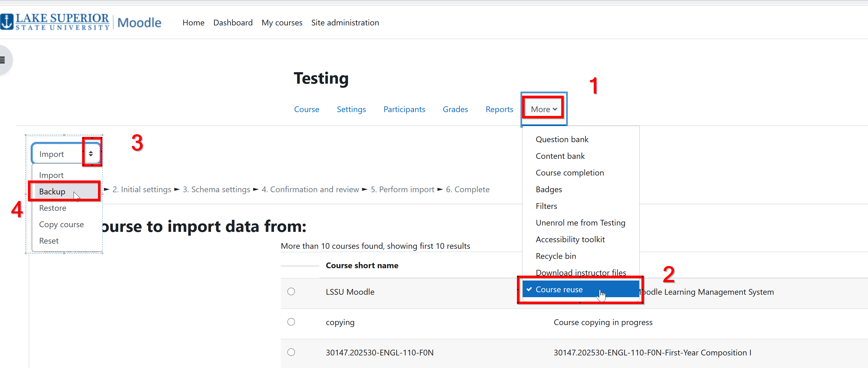This screenshot has width=868, height=368.
Task: Click the 'LSSU Moodle' short name cell
Action: [x=350, y=292]
